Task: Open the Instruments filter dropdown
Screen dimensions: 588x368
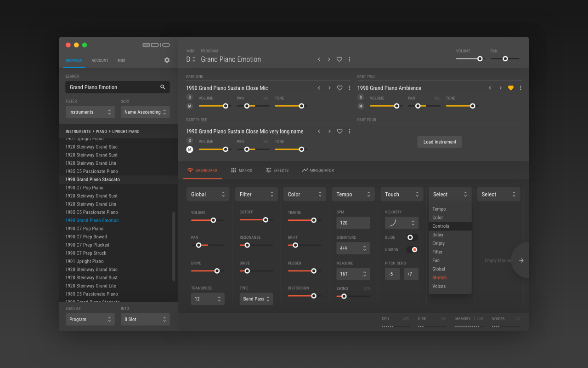Action: (90, 112)
